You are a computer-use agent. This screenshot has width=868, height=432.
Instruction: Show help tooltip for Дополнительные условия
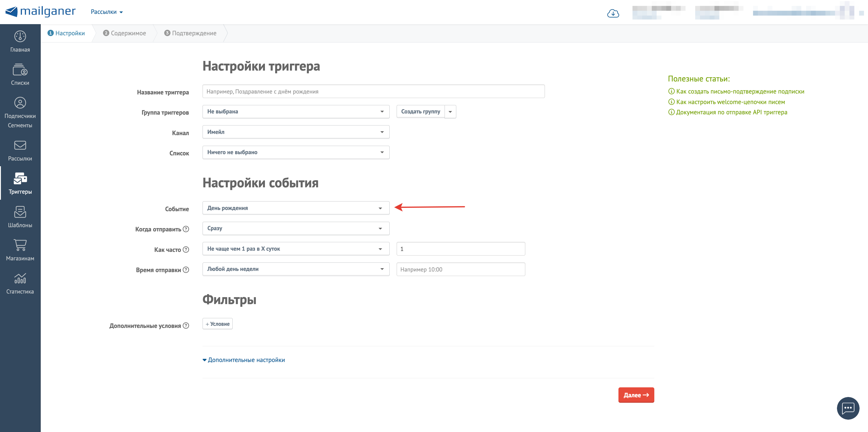click(186, 326)
